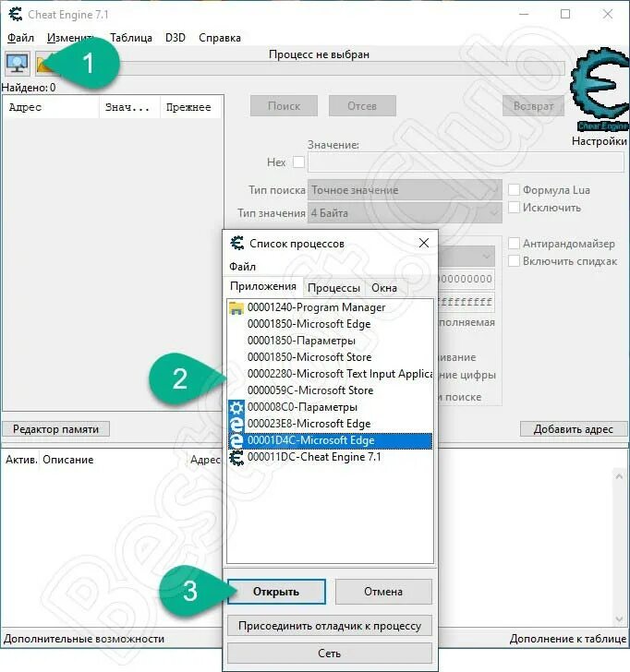The image size is (630, 672).
Task: Select 00001850-Параметры entry
Action: pos(330,341)
